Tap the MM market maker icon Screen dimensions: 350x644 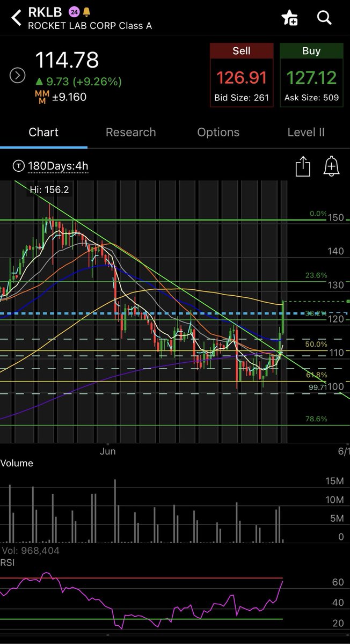coord(42,97)
